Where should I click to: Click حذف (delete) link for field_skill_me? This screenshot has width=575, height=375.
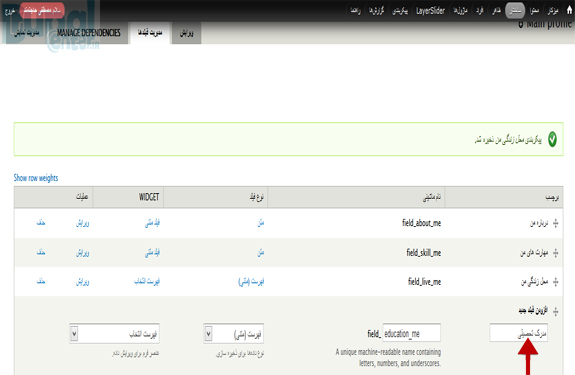(41, 253)
